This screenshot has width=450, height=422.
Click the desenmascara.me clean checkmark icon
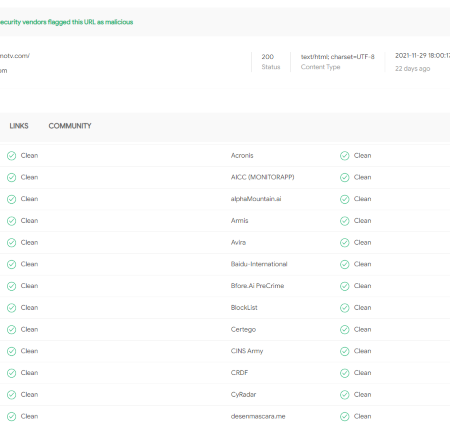pos(345,416)
